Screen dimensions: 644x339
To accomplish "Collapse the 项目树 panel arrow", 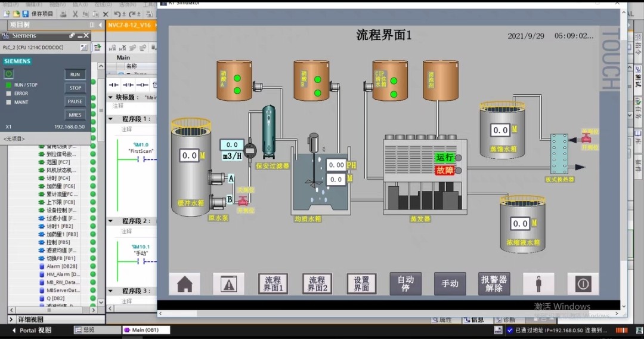I will point(100,25).
